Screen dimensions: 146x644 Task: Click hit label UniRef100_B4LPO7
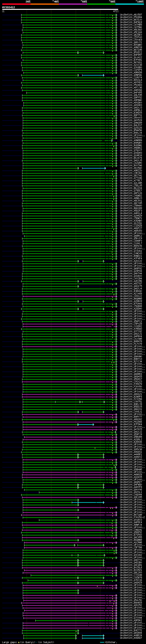(x=131, y=125)
